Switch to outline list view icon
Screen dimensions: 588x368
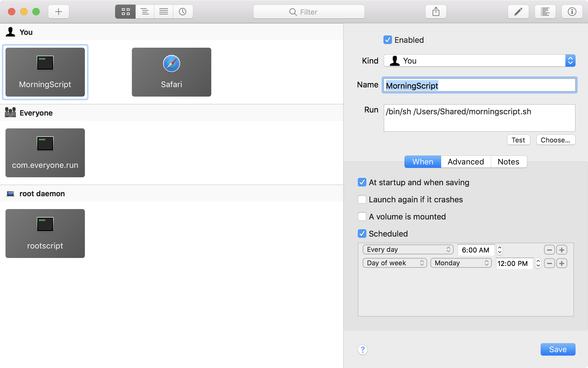click(145, 12)
